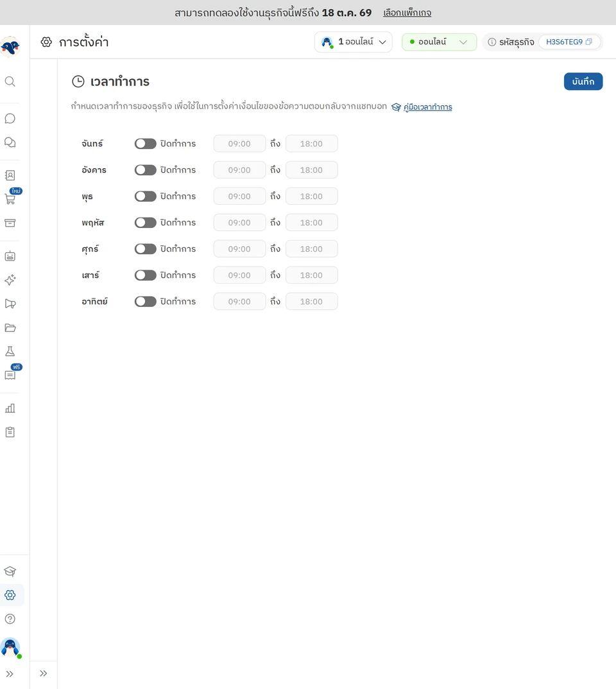This screenshot has height=689, width=616.
Task: Toggle working hours for อังคาร
Action: tap(145, 170)
